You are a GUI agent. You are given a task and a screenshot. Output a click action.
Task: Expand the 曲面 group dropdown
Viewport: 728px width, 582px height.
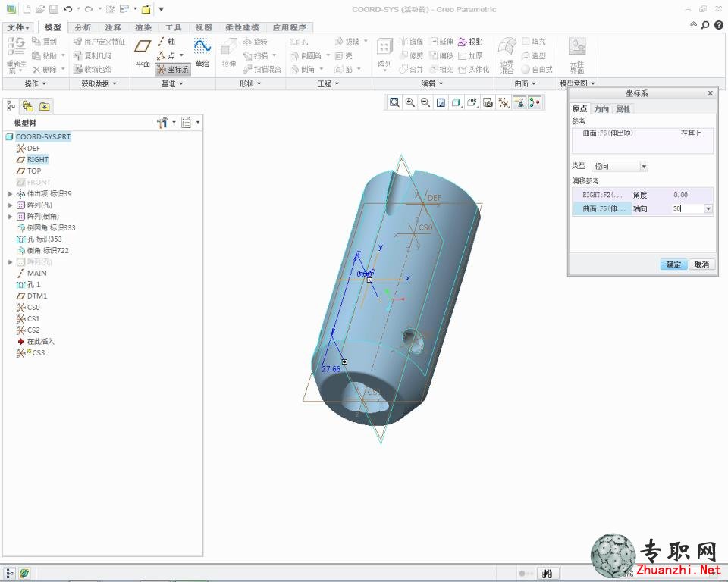point(525,83)
